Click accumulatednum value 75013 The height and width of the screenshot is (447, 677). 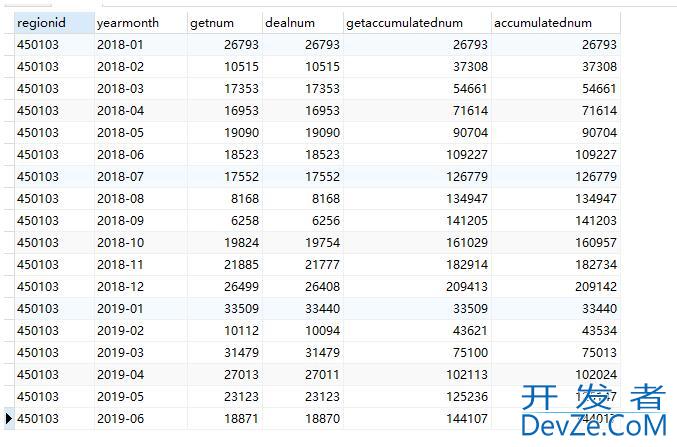[x=556, y=353]
